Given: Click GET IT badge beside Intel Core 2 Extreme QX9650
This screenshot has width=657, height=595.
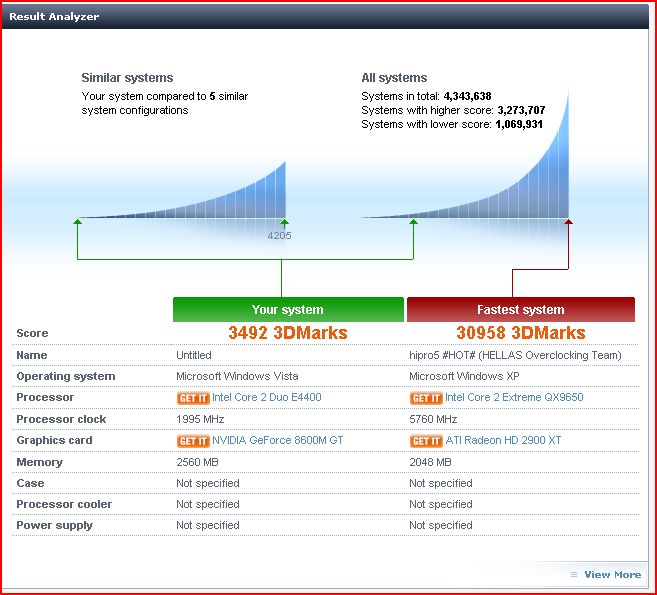Looking at the screenshot, I should [x=426, y=398].
